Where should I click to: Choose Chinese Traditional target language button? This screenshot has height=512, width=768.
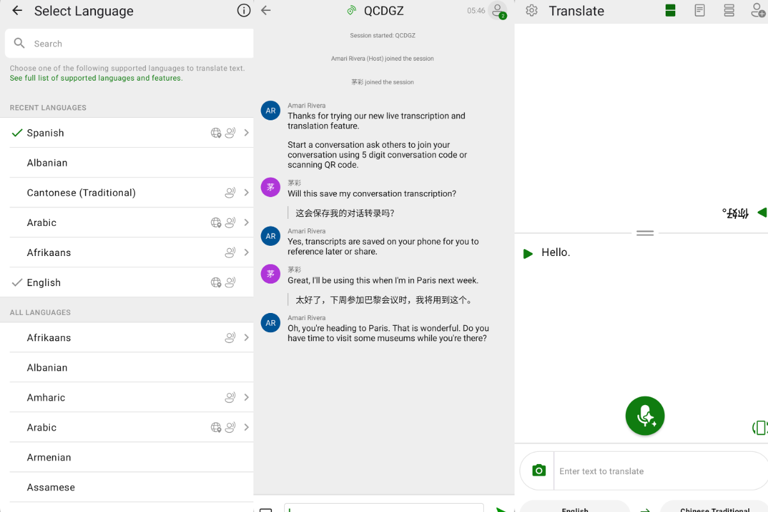pos(714,507)
